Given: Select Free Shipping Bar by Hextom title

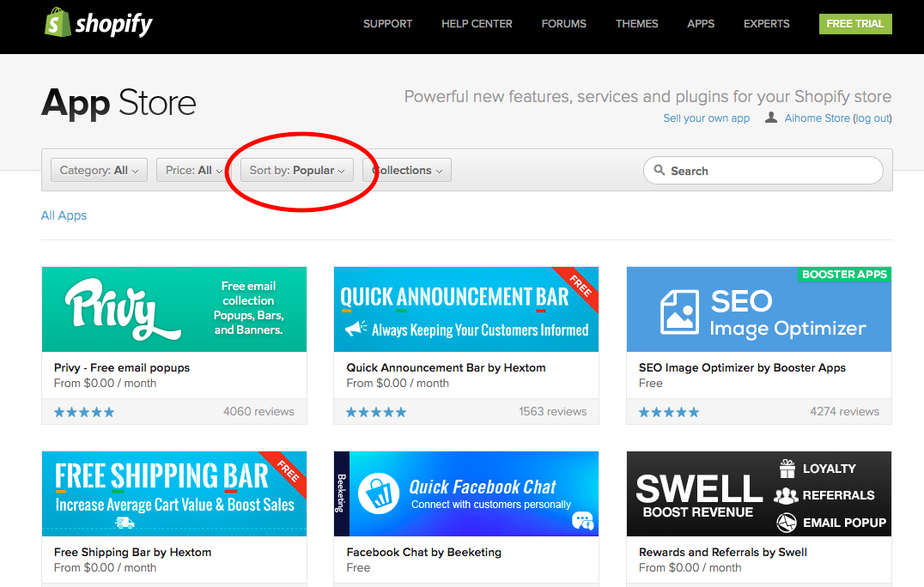Looking at the screenshot, I should (132, 553).
